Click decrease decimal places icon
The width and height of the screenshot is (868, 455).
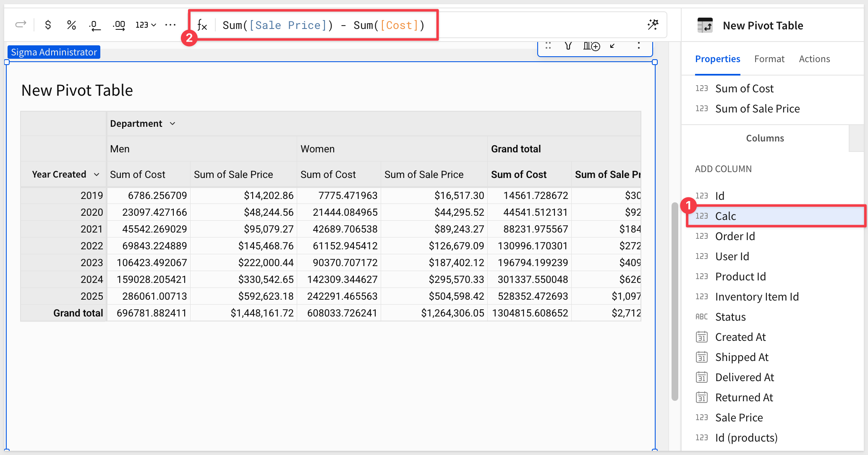tap(95, 25)
